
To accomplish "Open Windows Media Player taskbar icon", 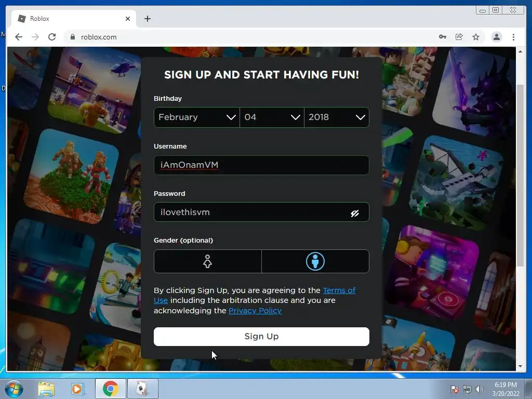I will (x=77, y=389).
